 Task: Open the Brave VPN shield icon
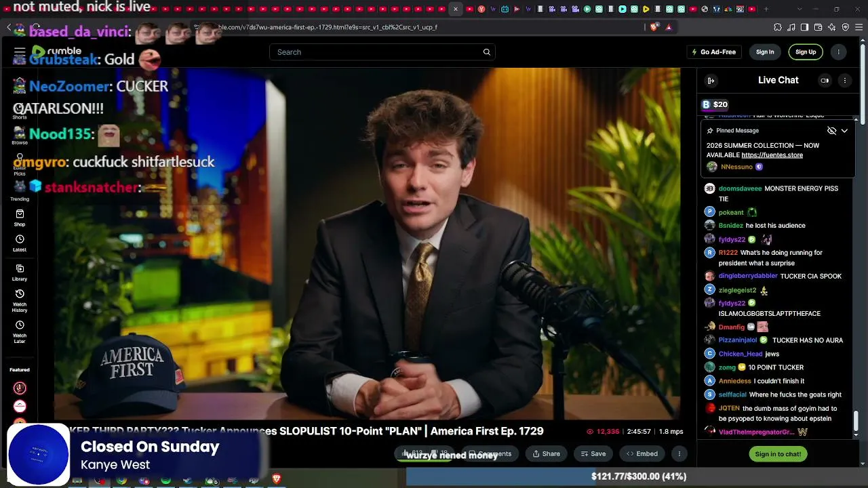(x=845, y=27)
